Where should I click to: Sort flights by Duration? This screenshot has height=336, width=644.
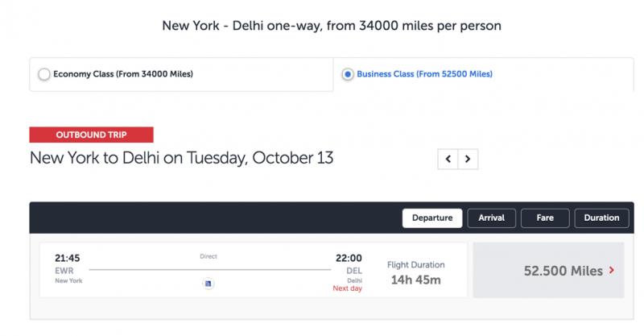[x=601, y=218]
